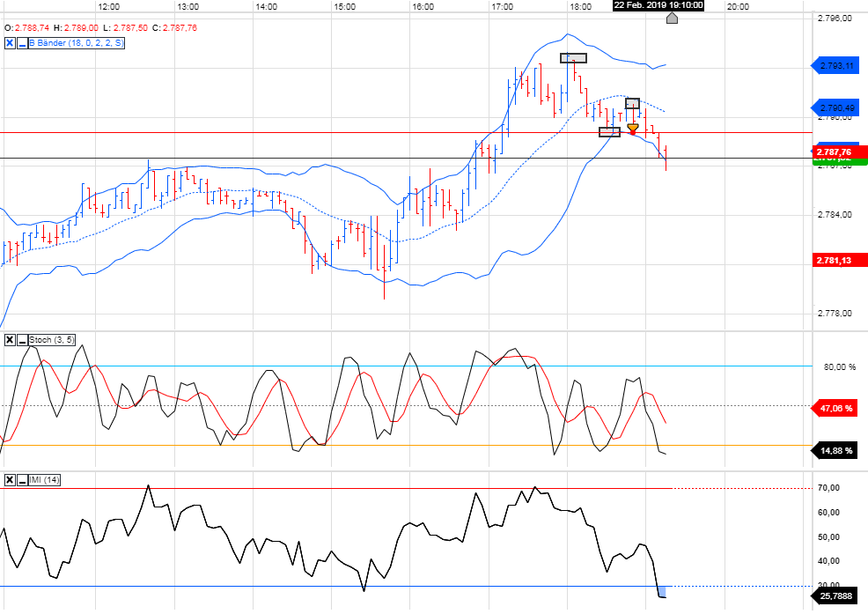This screenshot has height=614, width=868.
Task: Select the gray arrow marker on the time axis
Action: [672, 18]
